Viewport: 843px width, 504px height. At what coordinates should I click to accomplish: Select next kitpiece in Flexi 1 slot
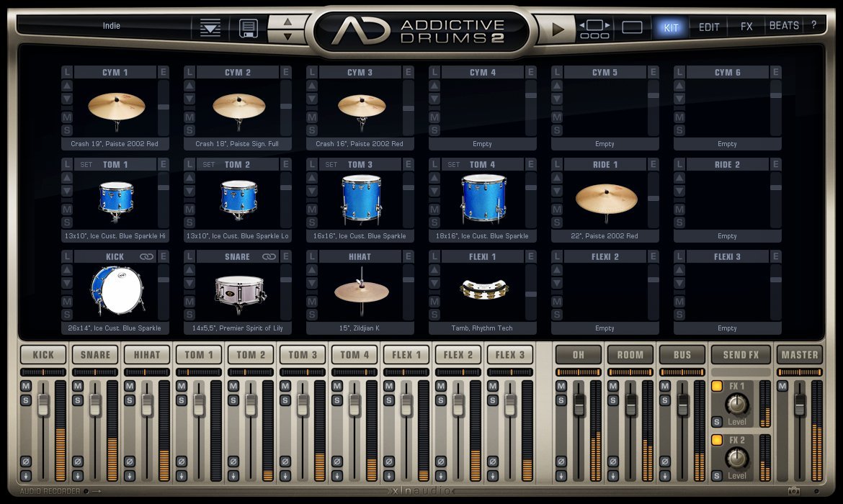[x=434, y=283]
